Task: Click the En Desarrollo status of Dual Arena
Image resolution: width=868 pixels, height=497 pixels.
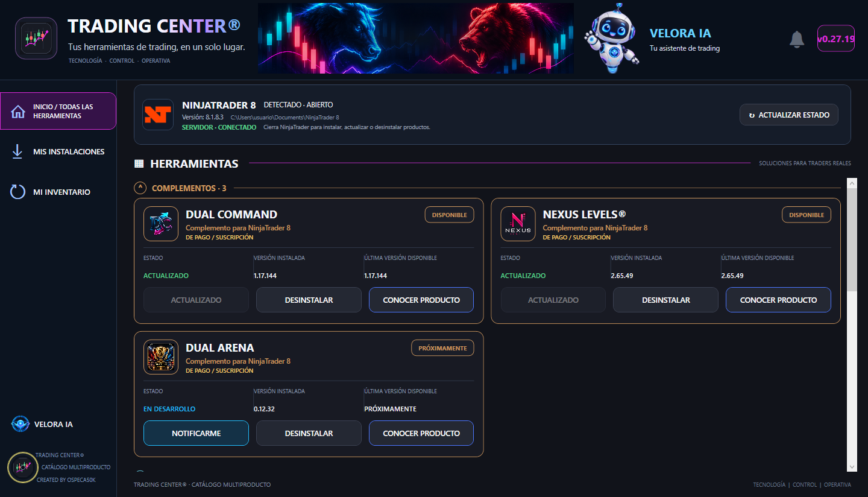Action: [169, 409]
